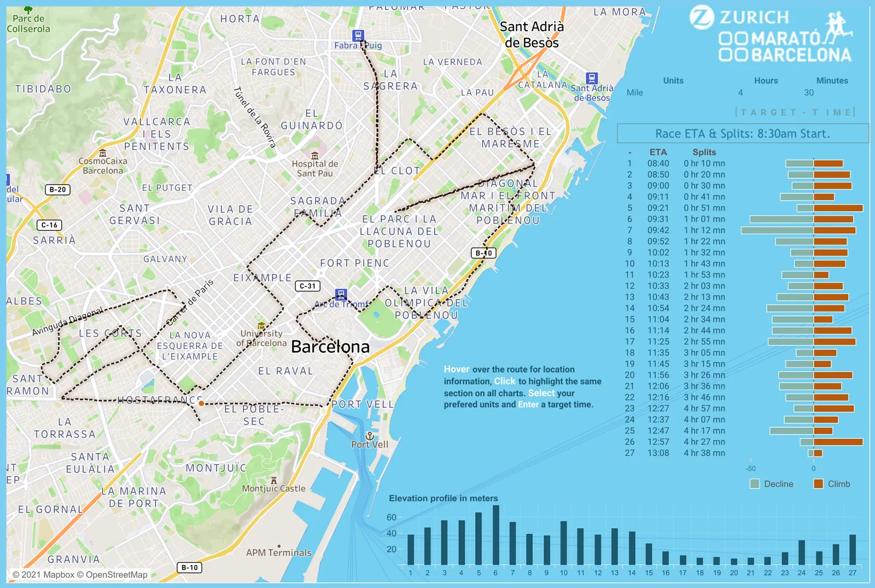Select the 08:40 ETA in row 1
875x588 pixels.
pos(658,163)
